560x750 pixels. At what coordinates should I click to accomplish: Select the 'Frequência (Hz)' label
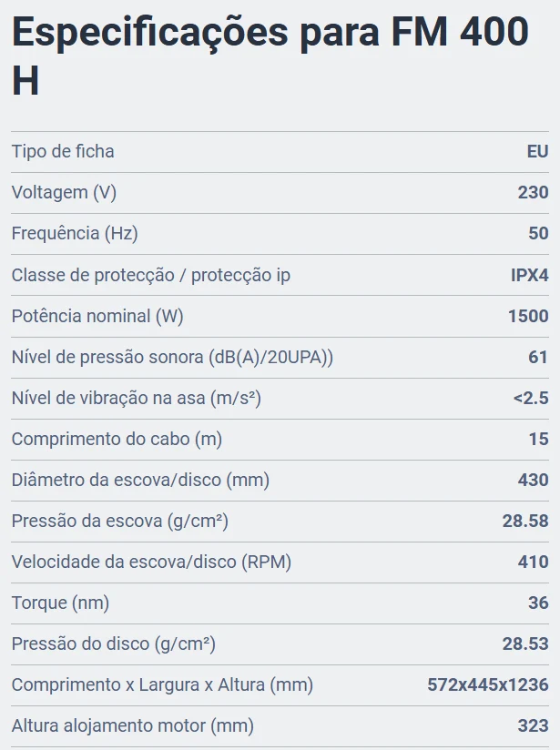[75, 233]
